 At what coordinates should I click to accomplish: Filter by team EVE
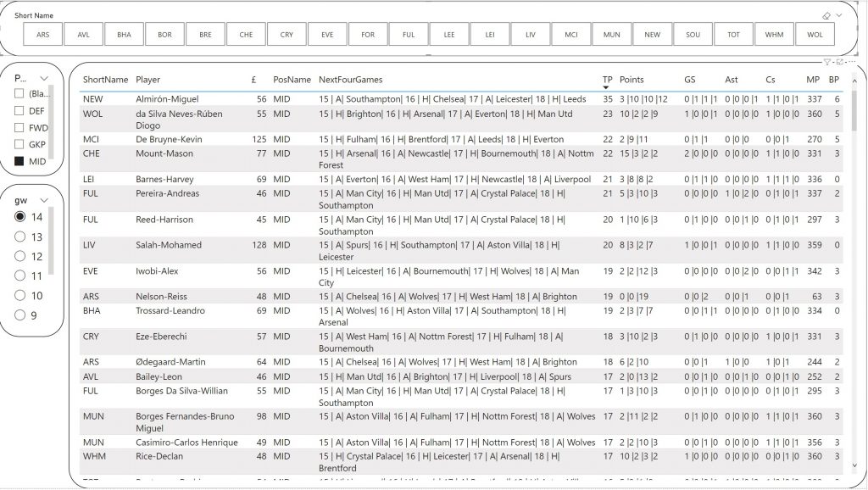pyautogui.click(x=327, y=34)
